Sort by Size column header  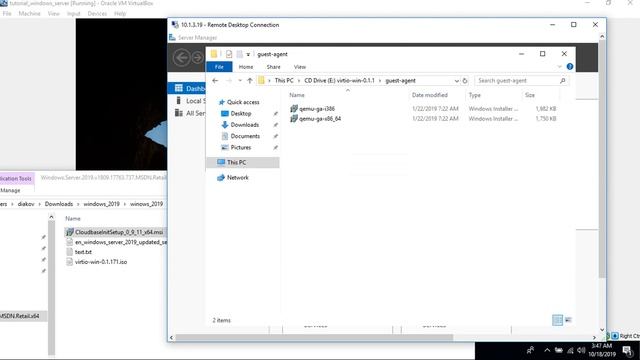tap(530, 95)
